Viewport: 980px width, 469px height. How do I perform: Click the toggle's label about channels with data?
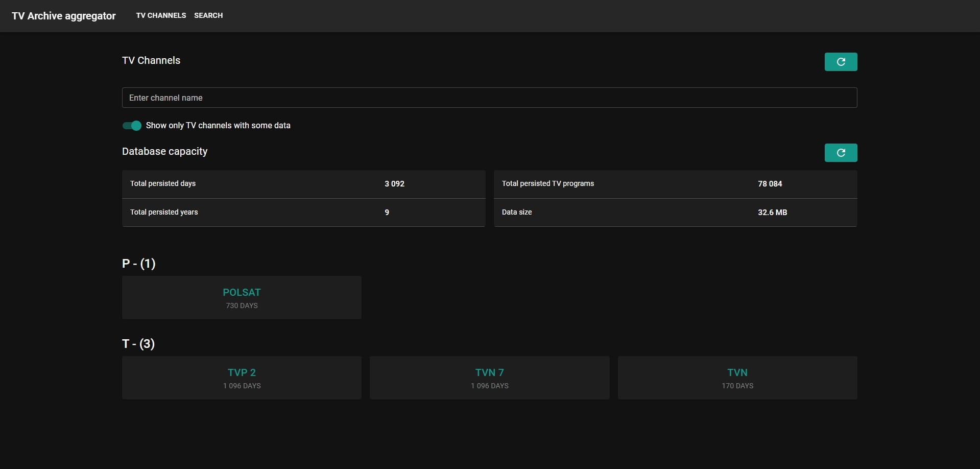tap(218, 126)
